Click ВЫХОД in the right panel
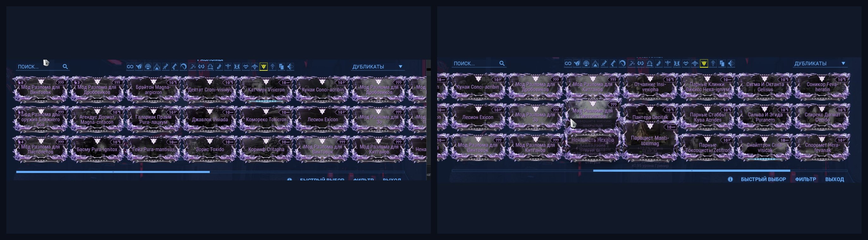Image resolution: width=868 pixels, height=240 pixels. click(x=834, y=179)
